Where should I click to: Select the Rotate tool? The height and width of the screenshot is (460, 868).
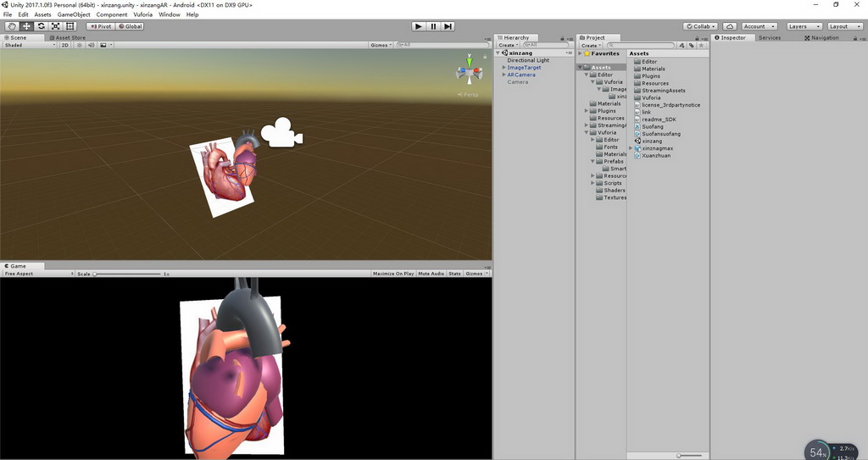[41, 26]
